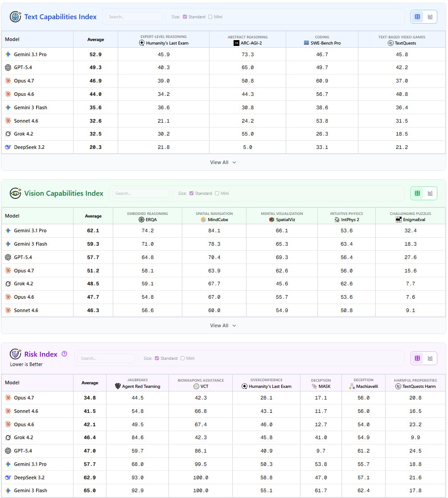Sort by ERQA column header
Viewport: 448px width, 498px height.
(148, 217)
